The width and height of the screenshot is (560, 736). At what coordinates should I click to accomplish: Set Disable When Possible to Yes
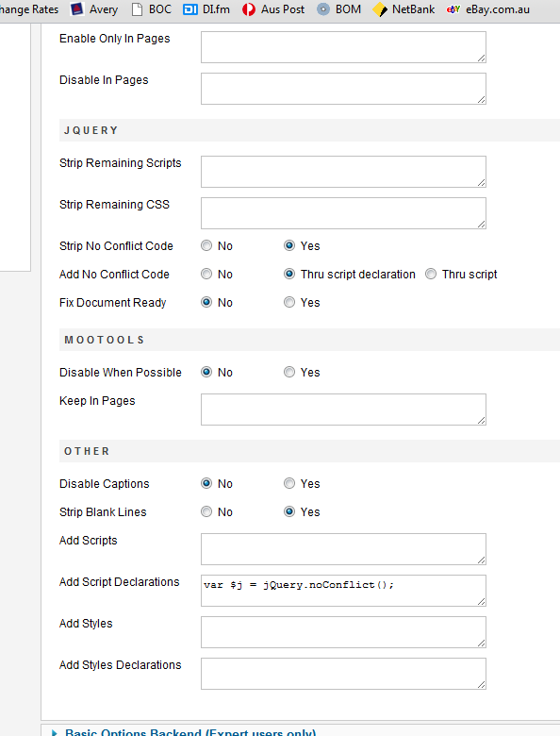(289, 372)
